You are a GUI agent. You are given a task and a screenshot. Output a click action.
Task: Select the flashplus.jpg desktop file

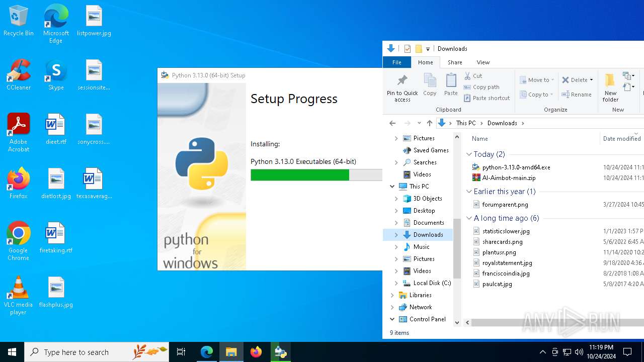pyautogui.click(x=56, y=293)
